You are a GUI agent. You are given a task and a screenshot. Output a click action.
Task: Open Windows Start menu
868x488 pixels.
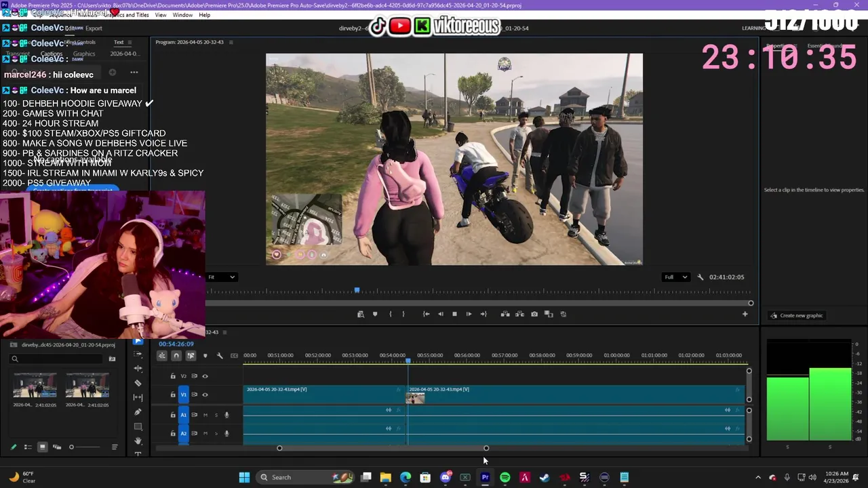pyautogui.click(x=244, y=477)
